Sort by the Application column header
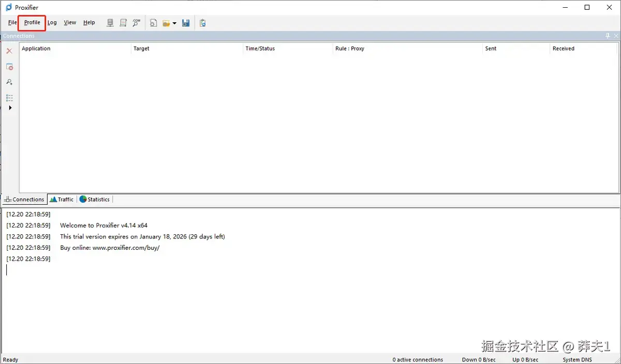Screen dimensions: 621x364 tap(75, 49)
